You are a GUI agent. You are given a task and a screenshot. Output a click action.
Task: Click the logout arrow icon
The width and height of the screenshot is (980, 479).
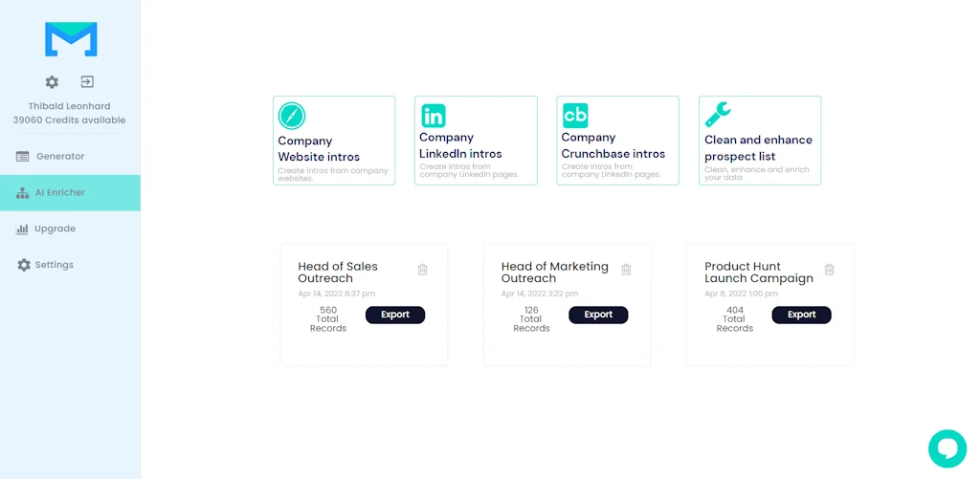(87, 82)
